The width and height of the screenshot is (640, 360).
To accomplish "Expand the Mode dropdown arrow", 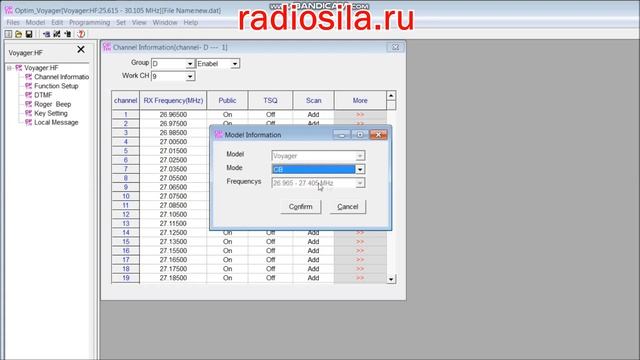I will (360, 169).
